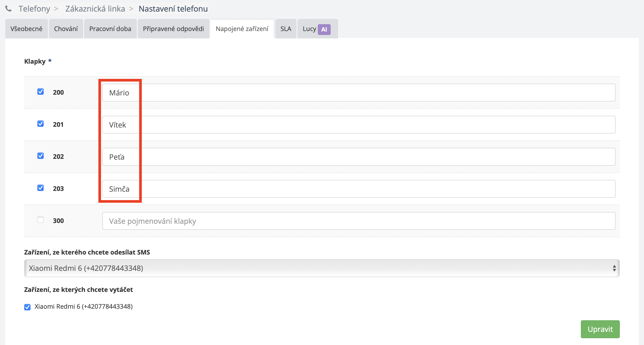Disable extension 203 checkbox
Image resolution: width=644 pixels, height=345 pixels.
41,188
